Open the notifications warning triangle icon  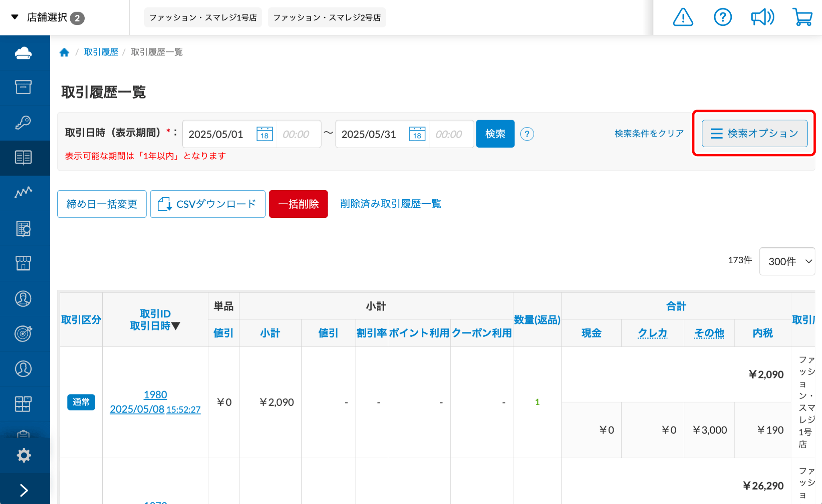pyautogui.click(x=682, y=17)
